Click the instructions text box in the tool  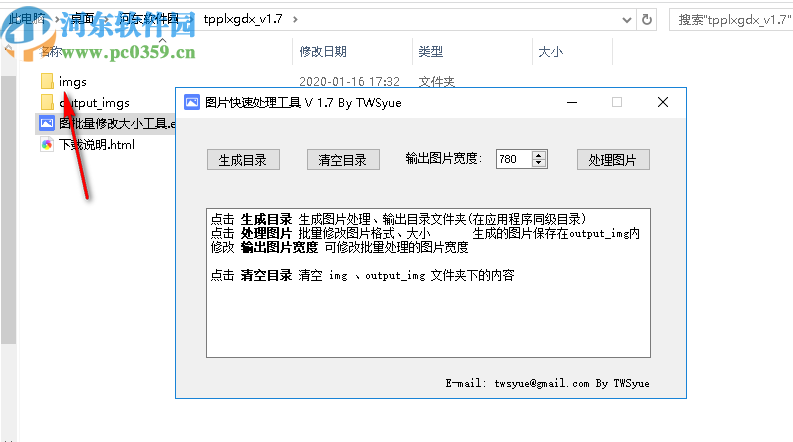point(428,283)
